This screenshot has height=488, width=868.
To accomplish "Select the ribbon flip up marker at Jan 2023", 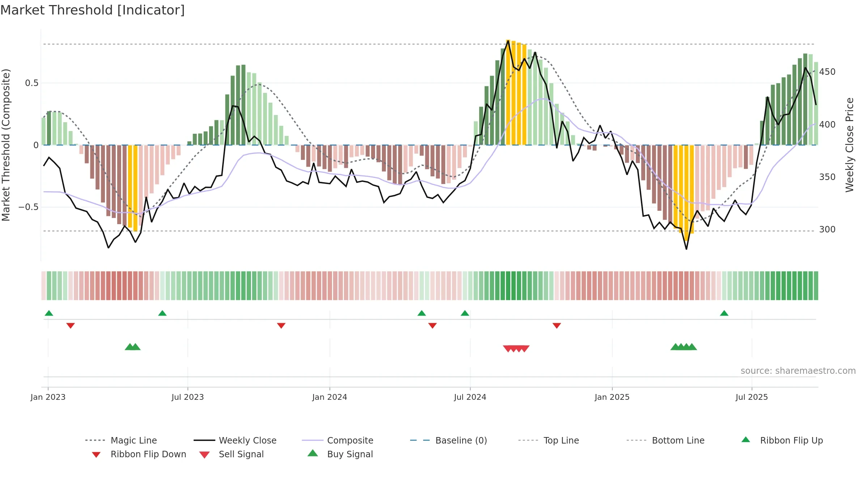I will click(49, 313).
